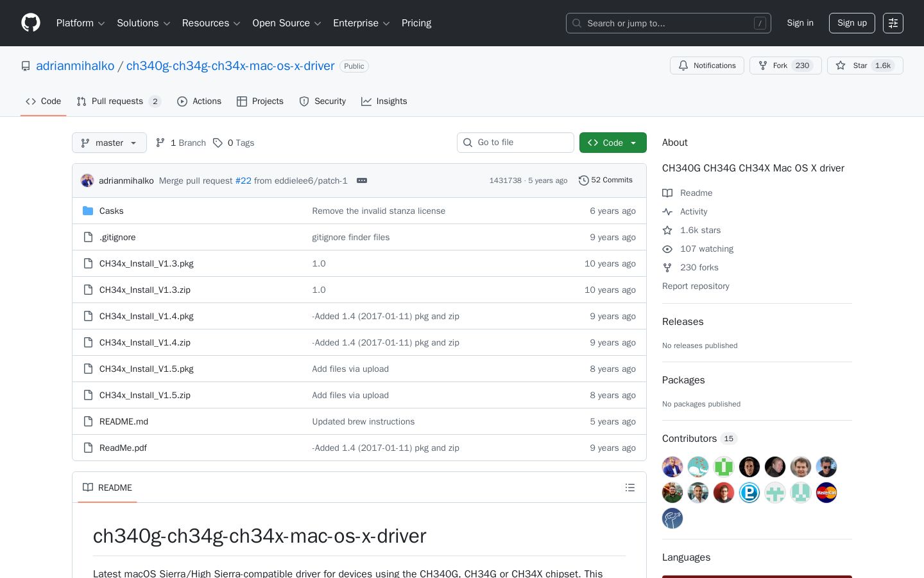
Task: Open the MasterCard-logo contributor avatar
Action: (x=826, y=493)
